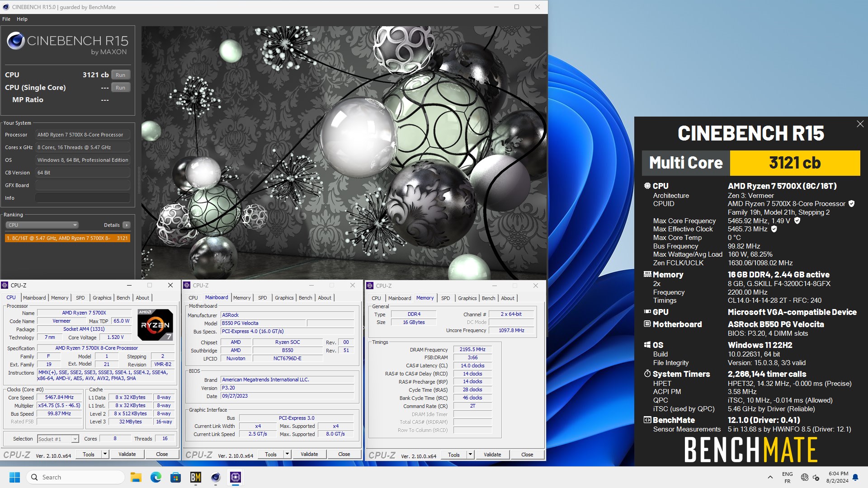The height and width of the screenshot is (488, 868).
Task: Click the CPU chip icon in BenchMate
Action: [x=647, y=186]
